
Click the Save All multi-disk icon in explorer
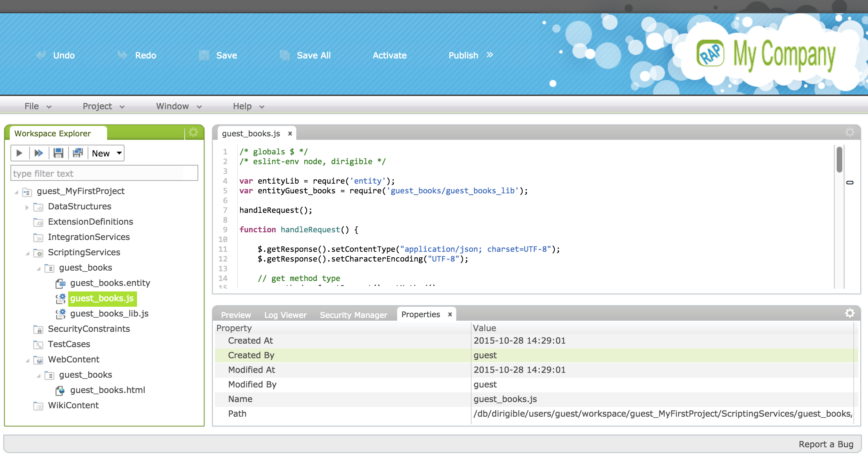click(x=78, y=153)
